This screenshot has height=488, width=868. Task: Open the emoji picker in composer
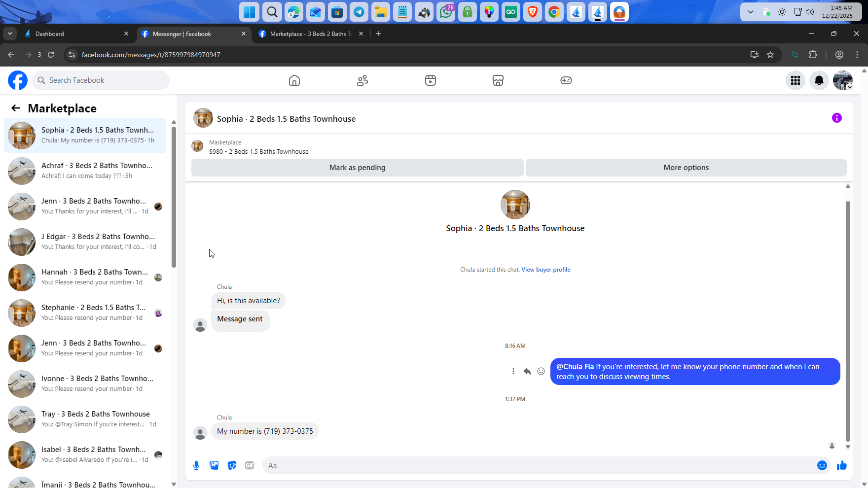click(822, 465)
